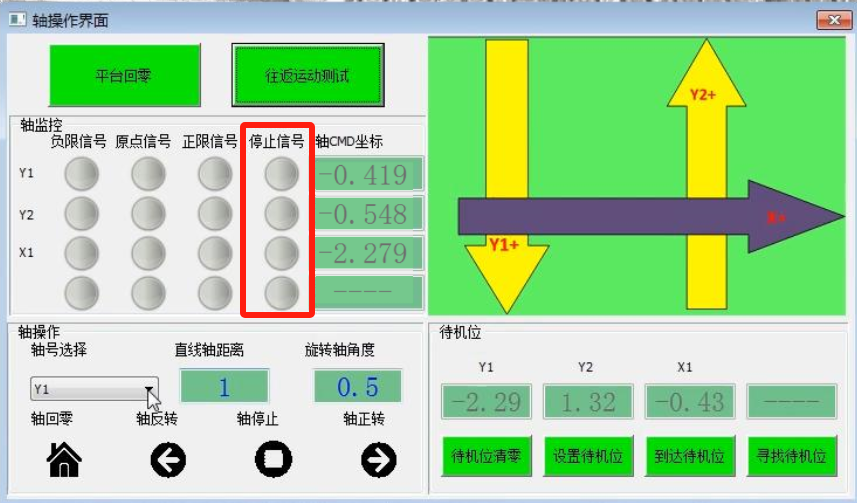857x503 pixels.
Task: Click Y2 origin signal (原点信号) indicator
Action: click(x=148, y=213)
